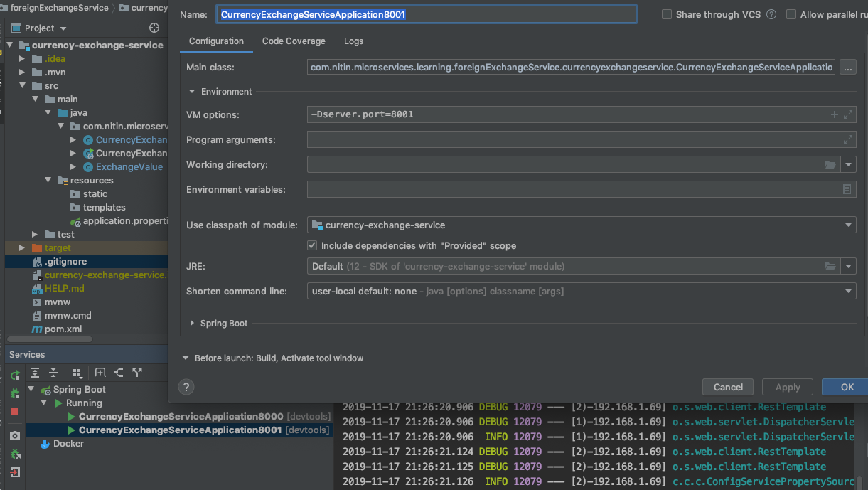The width and height of the screenshot is (868, 490).
Task: Click the Y-shaped fork icon in Services toolbar
Action: pyautogui.click(x=137, y=373)
